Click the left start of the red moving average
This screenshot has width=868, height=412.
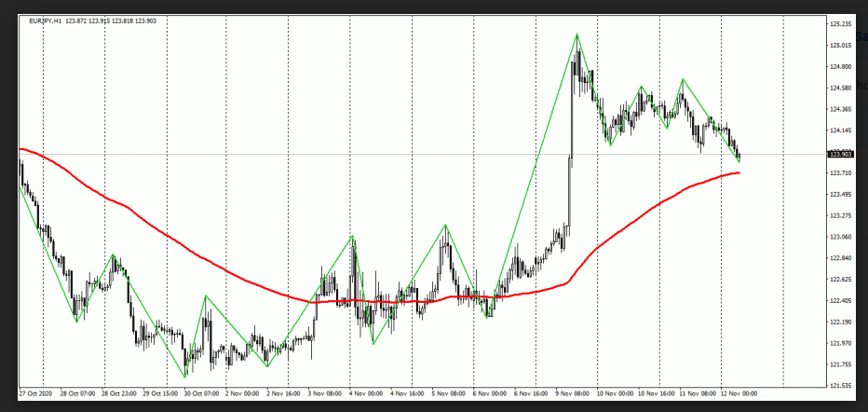click(x=20, y=149)
